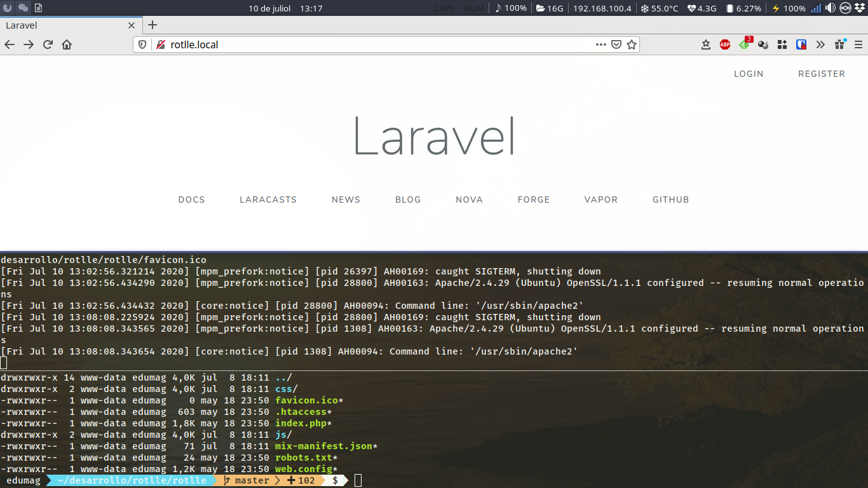The width and height of the screenshot is (868, 488).
Task: Select the Laravel tab
Action: click(x=70, y=25)
